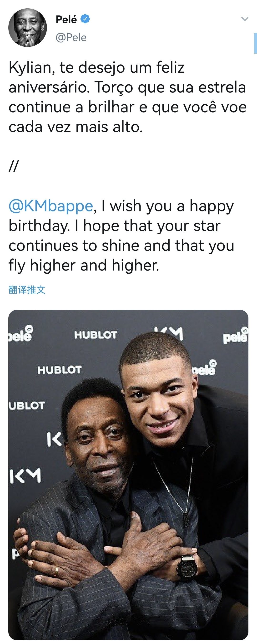Click the pelé logo in photo's top-right
The width and height of the screenshot is (257, 644).
coord(236,335)
